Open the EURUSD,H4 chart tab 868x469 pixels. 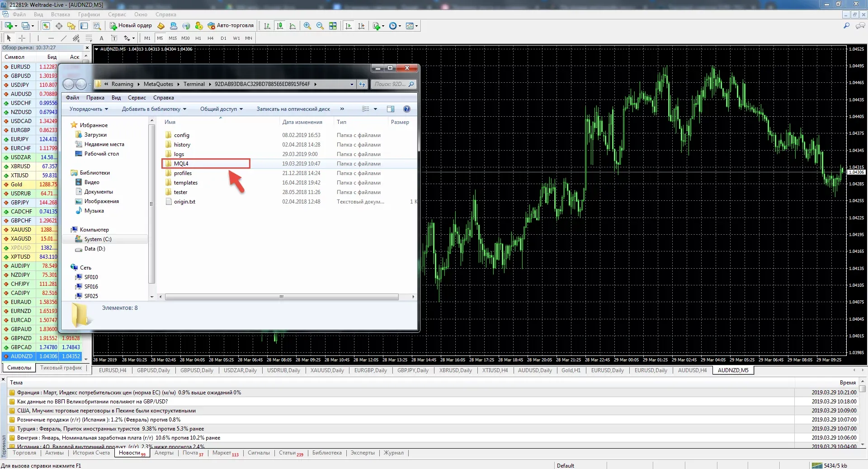click(x=113, y=370)
